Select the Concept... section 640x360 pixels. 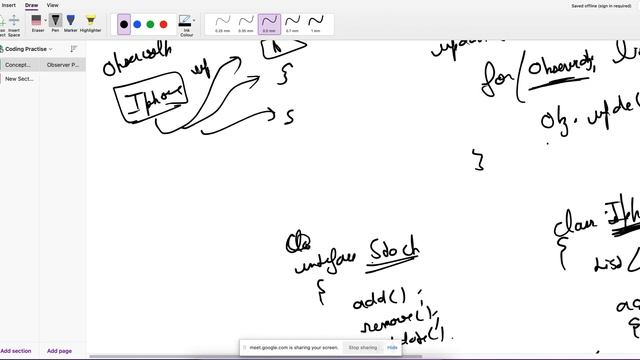click(x=20, y=65)
